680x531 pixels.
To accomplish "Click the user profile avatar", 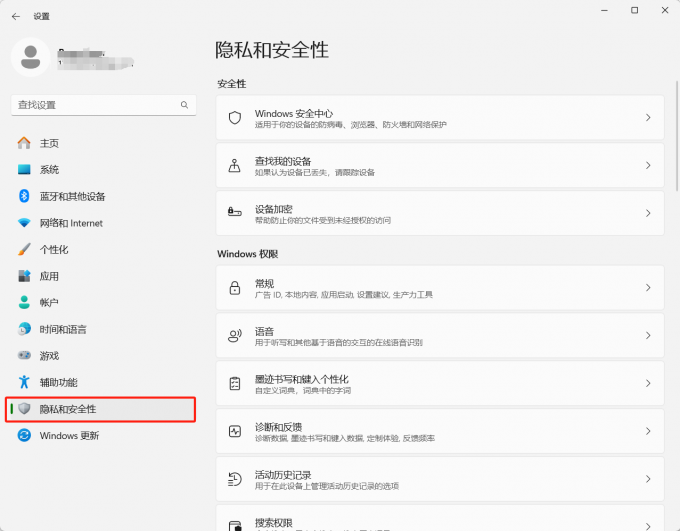I will pos(31,57).
